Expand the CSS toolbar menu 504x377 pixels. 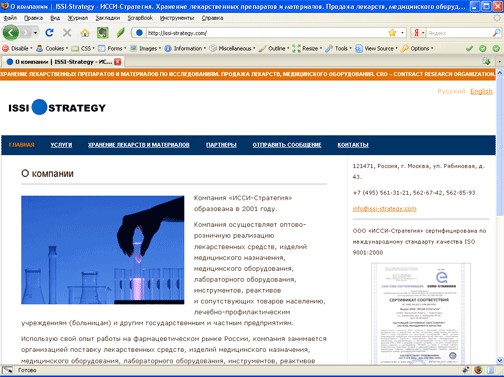coord(83,48)
